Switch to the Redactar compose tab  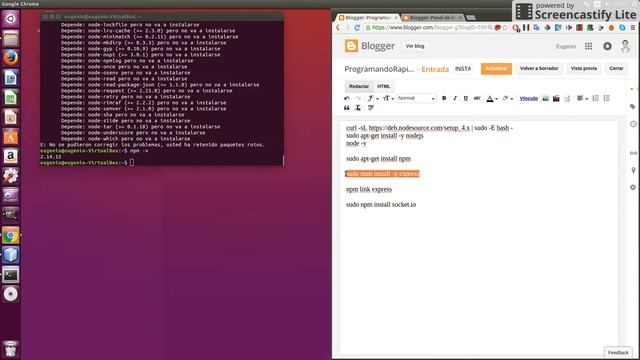click(359, 87)
